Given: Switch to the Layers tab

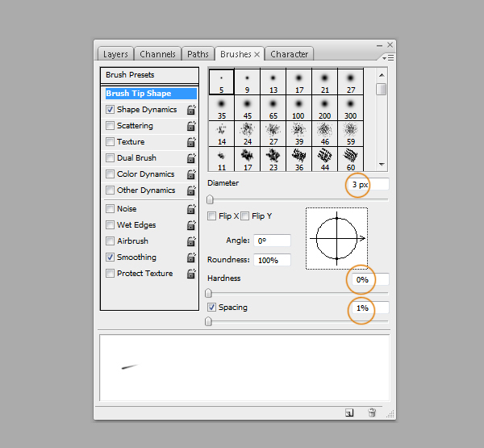Looking at the screenshot, I should (x=115, y=54).
